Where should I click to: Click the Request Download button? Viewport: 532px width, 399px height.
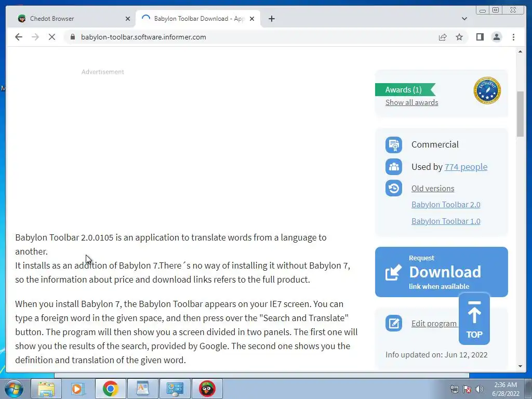tap(442, 272)
